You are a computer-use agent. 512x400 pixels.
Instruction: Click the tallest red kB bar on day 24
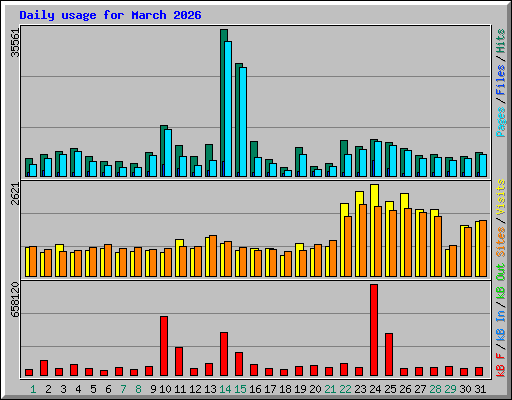[374, 330]
